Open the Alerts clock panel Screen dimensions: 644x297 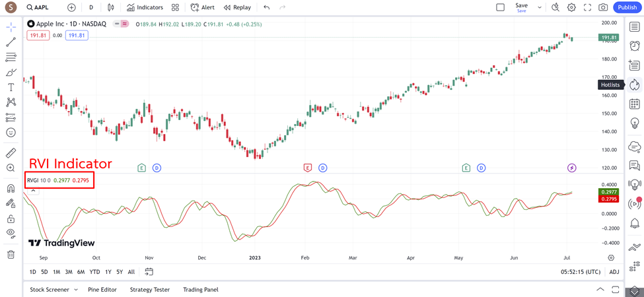(635, 46)
